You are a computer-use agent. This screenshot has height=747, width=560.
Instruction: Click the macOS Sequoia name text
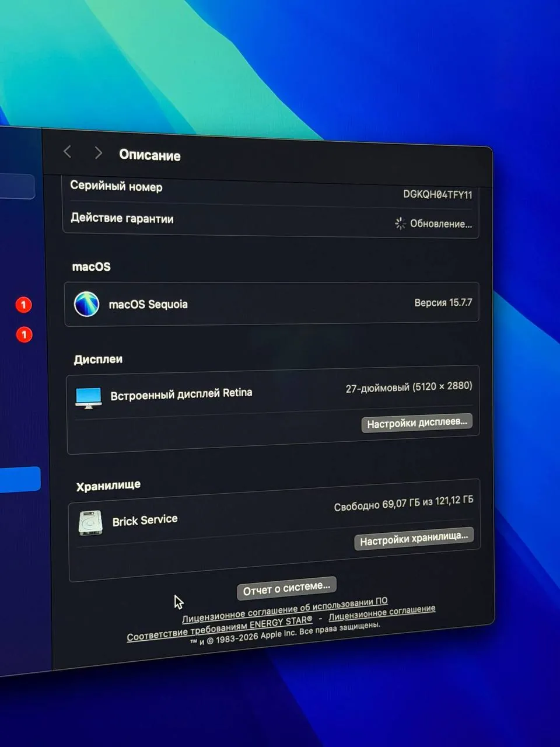point(148,304)
